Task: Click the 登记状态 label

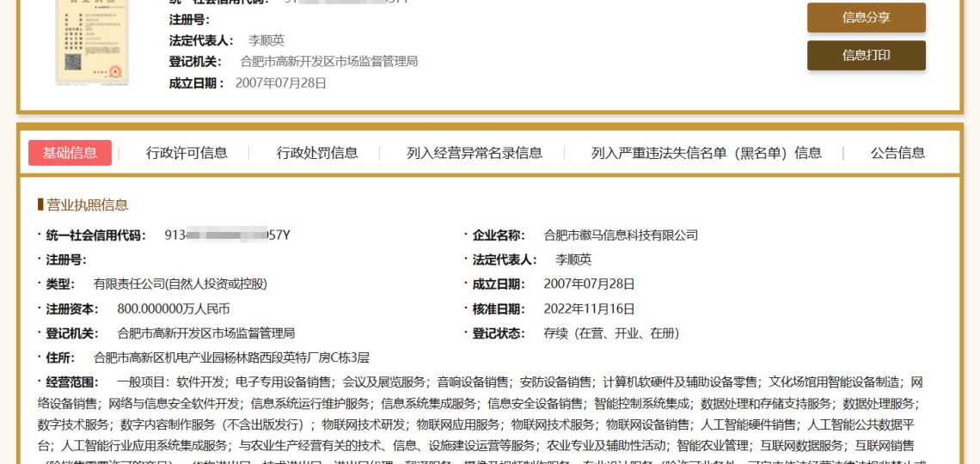Action: point(499,333)
